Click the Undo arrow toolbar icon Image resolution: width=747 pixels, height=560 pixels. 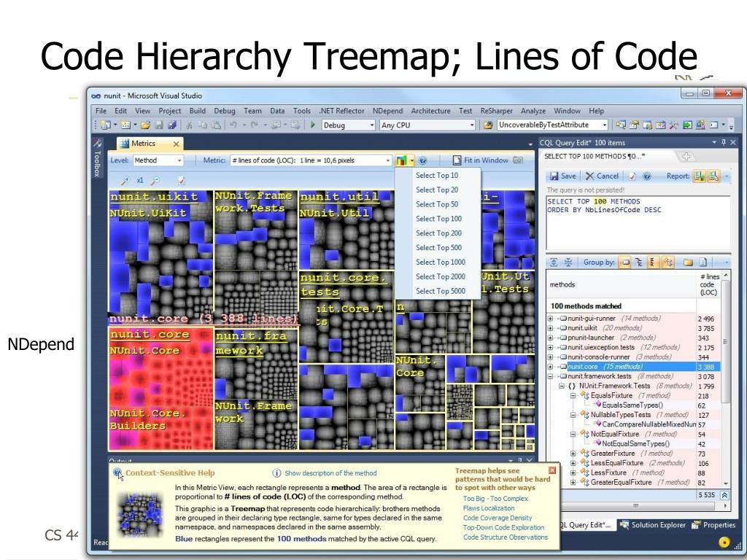233,125
